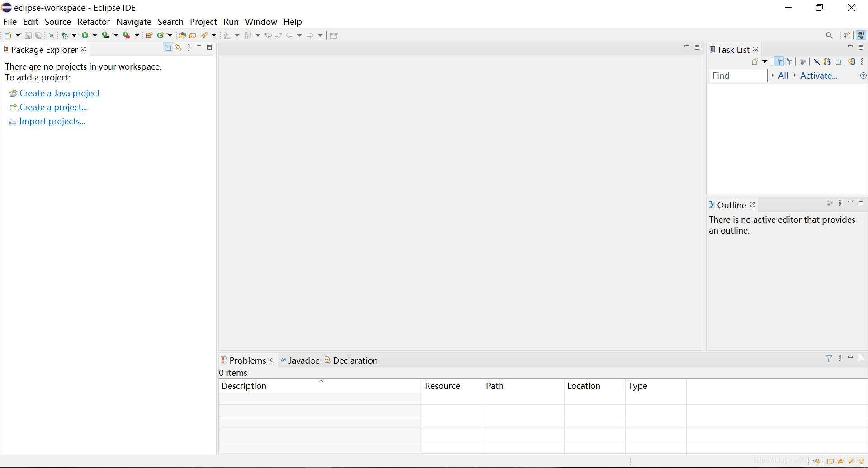Click the Forward navigation arrow icon
Screen dimensions: 868x468
click(310, 35)
